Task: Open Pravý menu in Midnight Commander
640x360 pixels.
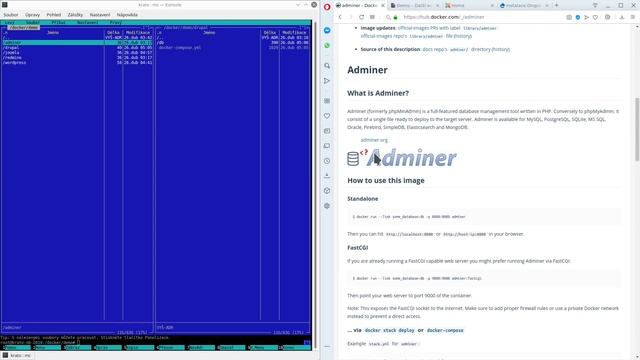Action: point(116,23)
